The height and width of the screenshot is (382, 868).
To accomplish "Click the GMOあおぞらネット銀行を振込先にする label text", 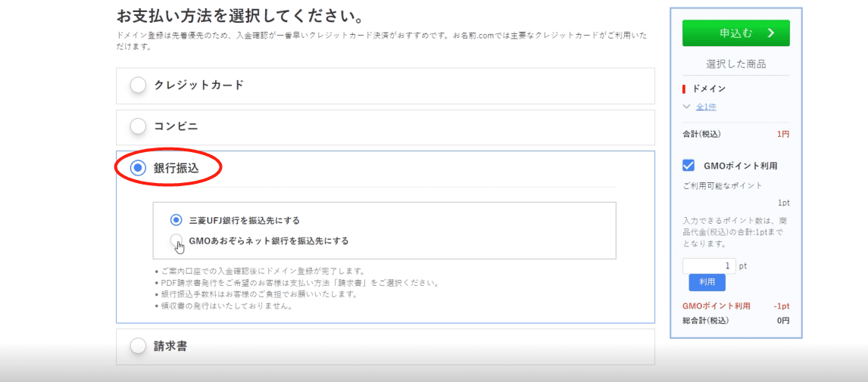I will [x=268, y=241].
